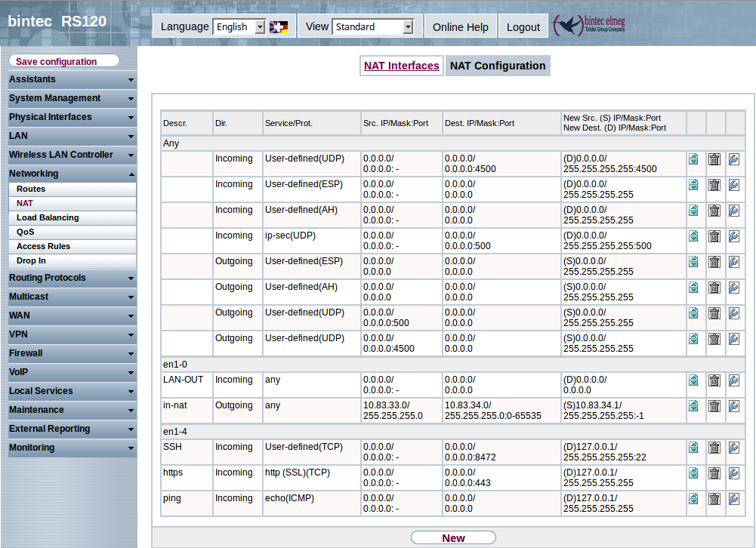
Task: Switch to NAT Interfaces tab
Action: point(401,66)
